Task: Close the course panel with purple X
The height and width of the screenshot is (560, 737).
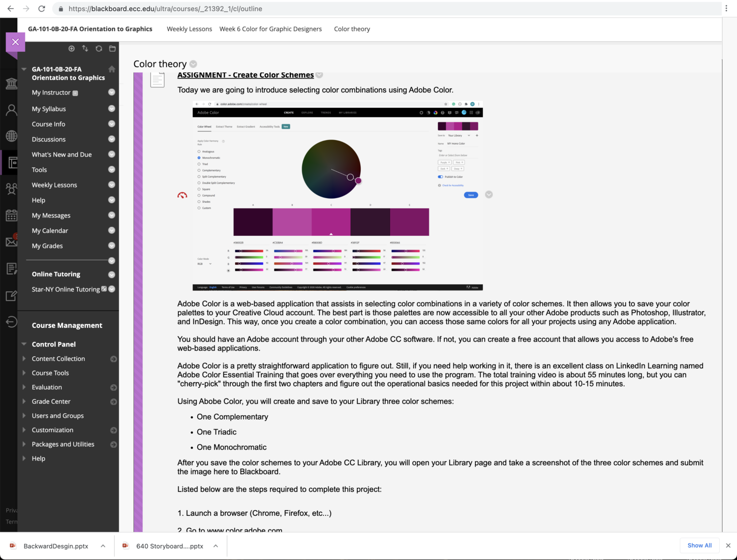Action: (15, 42)
